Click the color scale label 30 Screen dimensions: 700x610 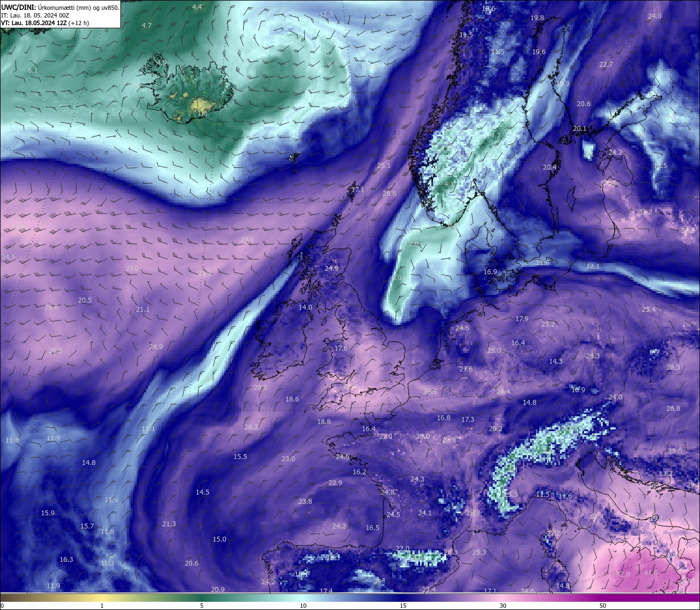[503, 606]
